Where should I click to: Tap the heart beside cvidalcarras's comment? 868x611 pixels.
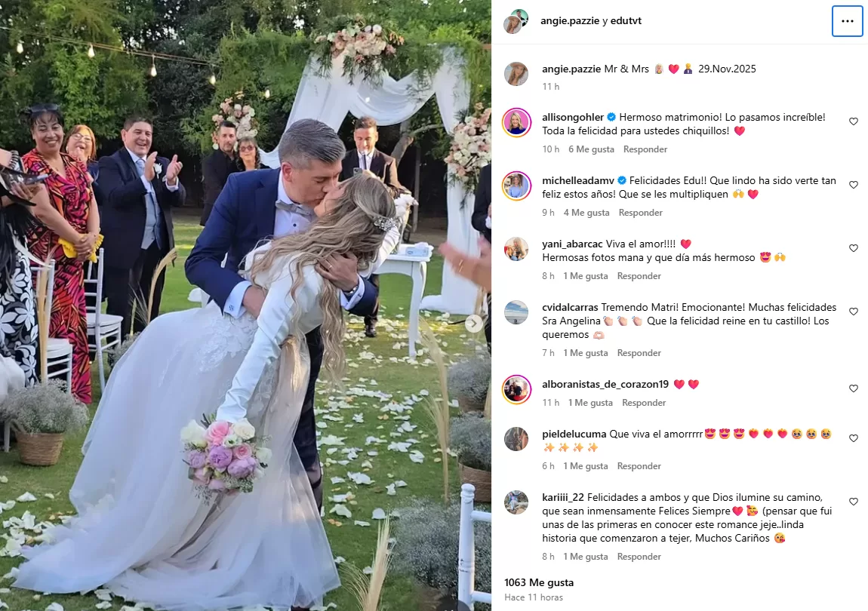click(x=853, y=312)
